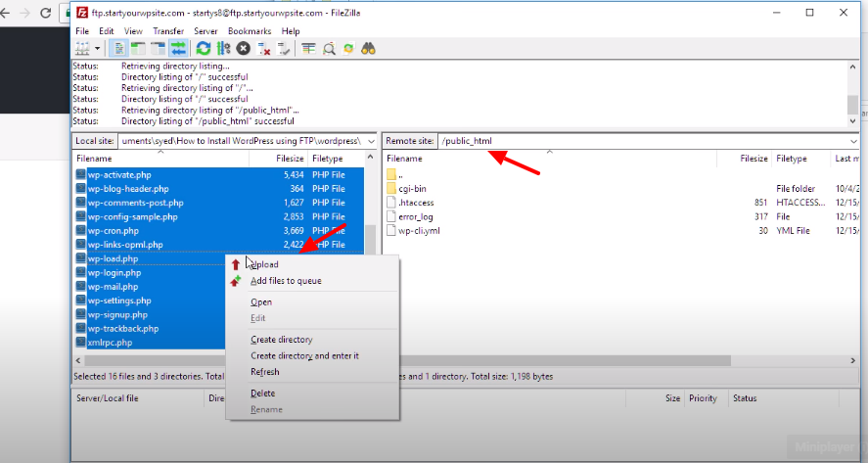
Task: Click the parent directory '..' folder icon
Action: [391, 175]
